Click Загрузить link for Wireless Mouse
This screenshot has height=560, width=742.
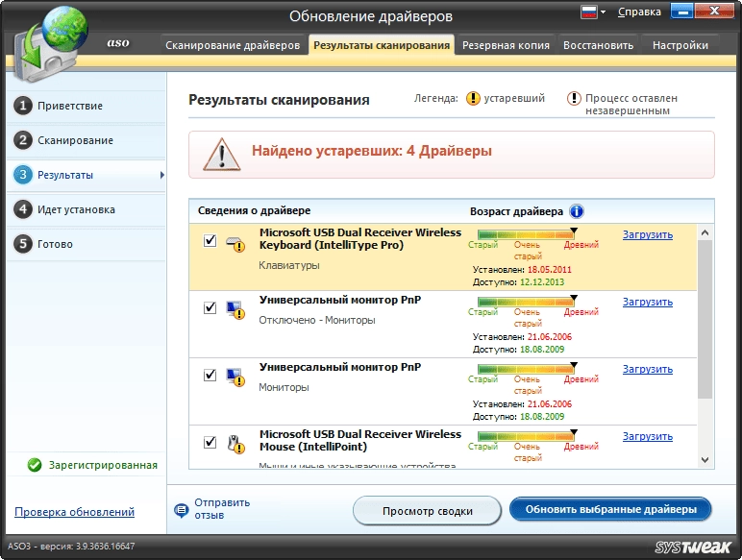pyautogui.click(x=648, y=436)
